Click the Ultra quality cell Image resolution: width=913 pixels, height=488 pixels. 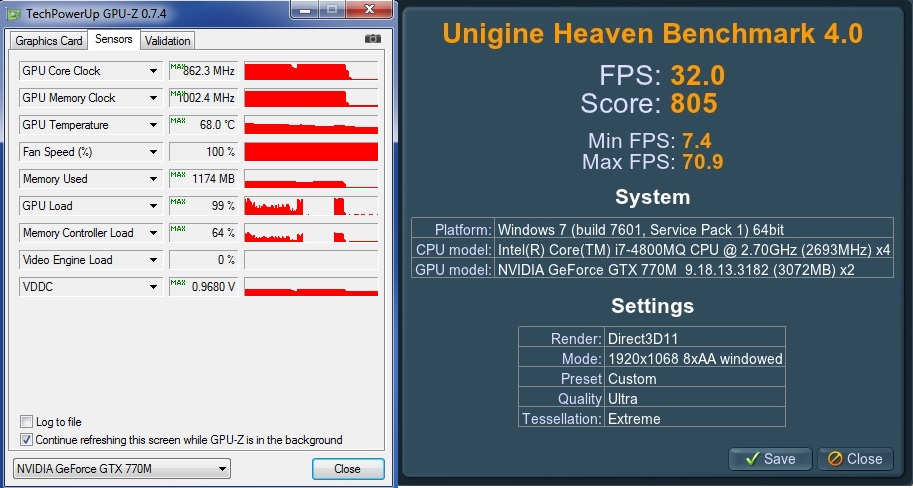[x=695, y=398]
